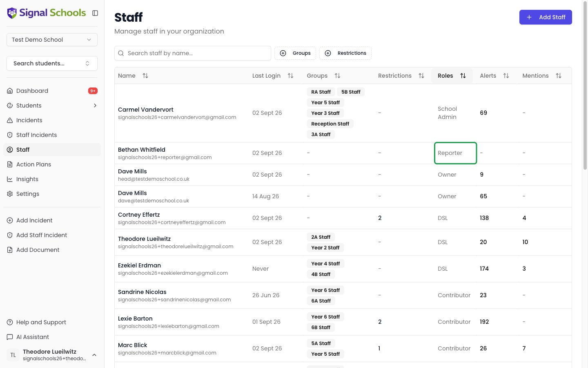Click the 9+ notifications badge
588x368 pixels.
tap(93, 91)
